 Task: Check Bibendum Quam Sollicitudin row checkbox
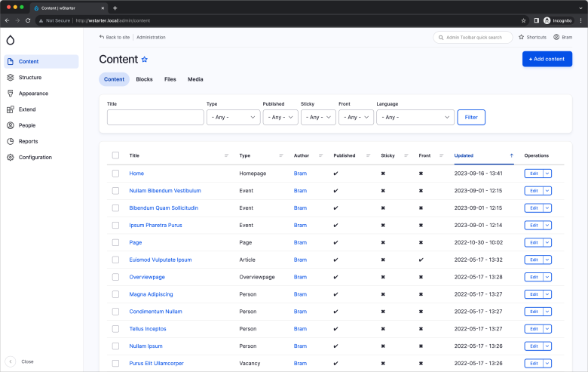coord(115,208)
